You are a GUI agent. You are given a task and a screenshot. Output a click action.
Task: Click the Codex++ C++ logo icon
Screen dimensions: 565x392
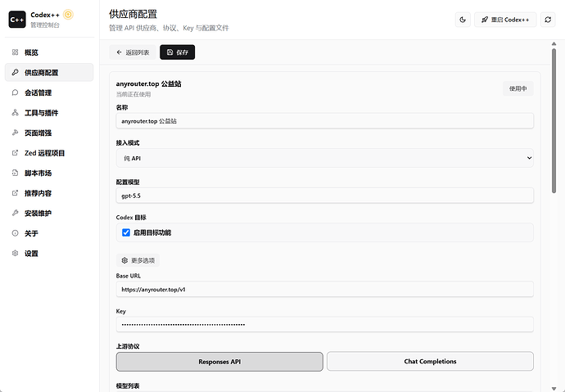click(x=17, y=20)
